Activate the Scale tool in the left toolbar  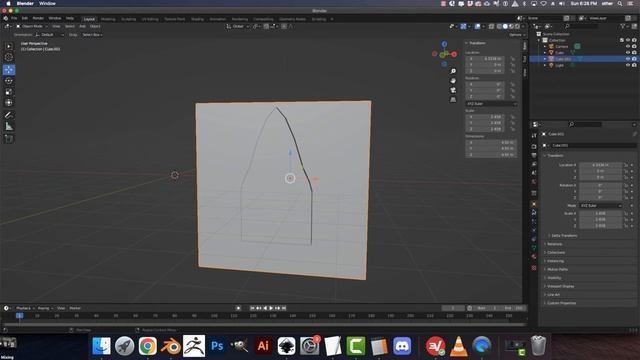click(9, 92)
